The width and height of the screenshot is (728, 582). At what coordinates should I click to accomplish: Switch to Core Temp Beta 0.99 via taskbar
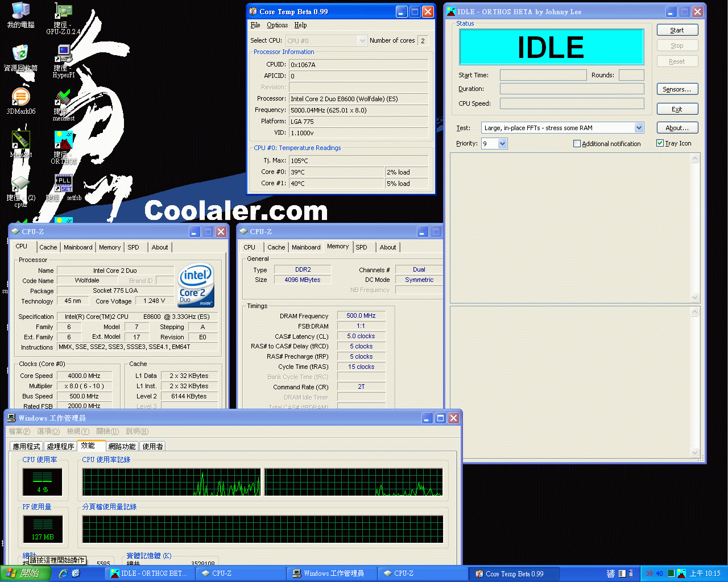(514, 573)
